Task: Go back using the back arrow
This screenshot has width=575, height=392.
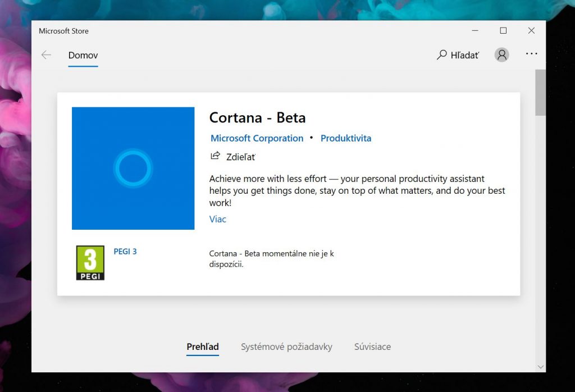Action: (x=46, y=55)
